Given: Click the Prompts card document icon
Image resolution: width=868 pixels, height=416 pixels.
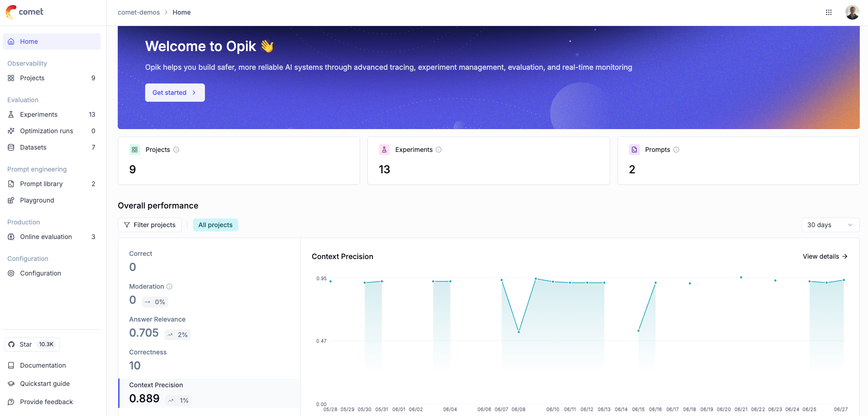Looking at the screenshot, I should point(634,150).
